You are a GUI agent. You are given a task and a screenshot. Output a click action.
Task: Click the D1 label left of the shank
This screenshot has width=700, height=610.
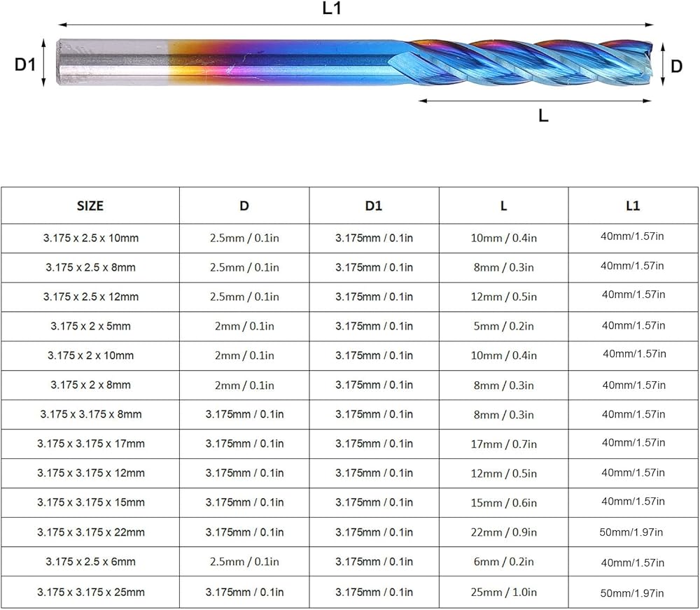point(25,64)
